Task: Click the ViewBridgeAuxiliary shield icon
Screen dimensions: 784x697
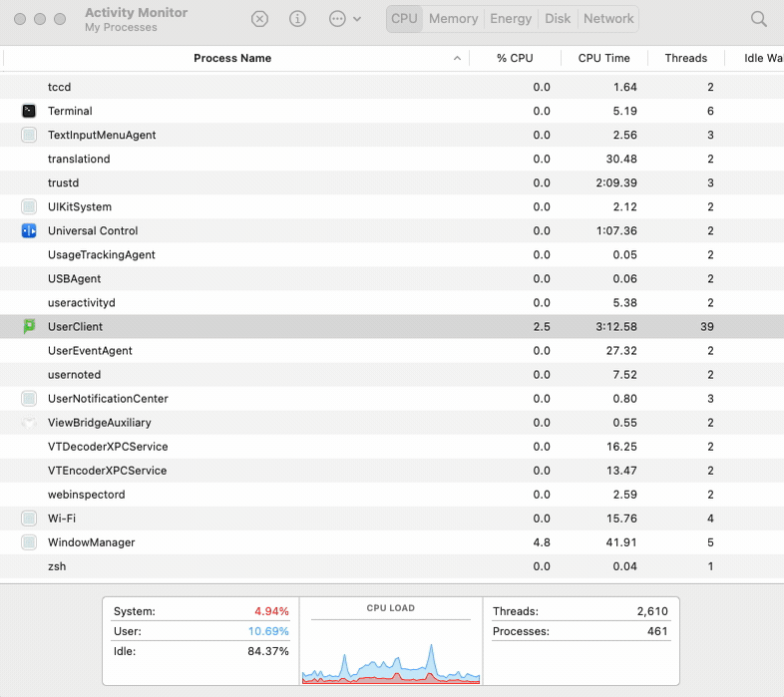Action: [29, 423]
